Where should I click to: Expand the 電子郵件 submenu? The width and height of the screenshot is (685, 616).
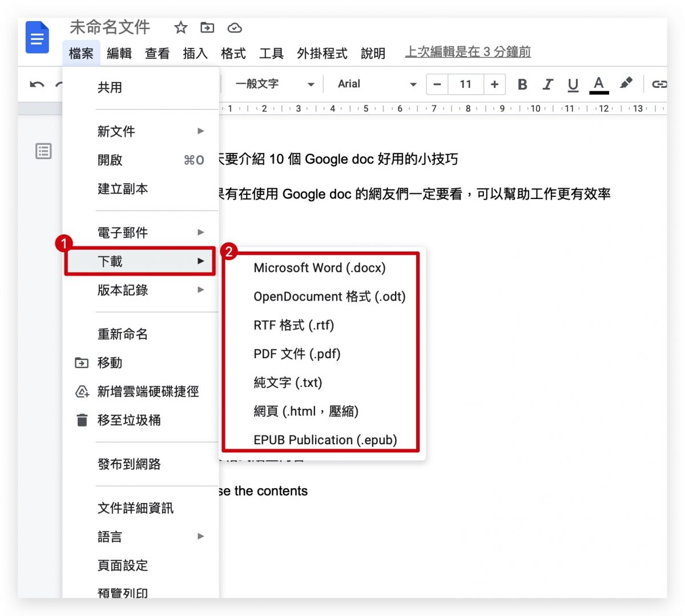(140, 233)
